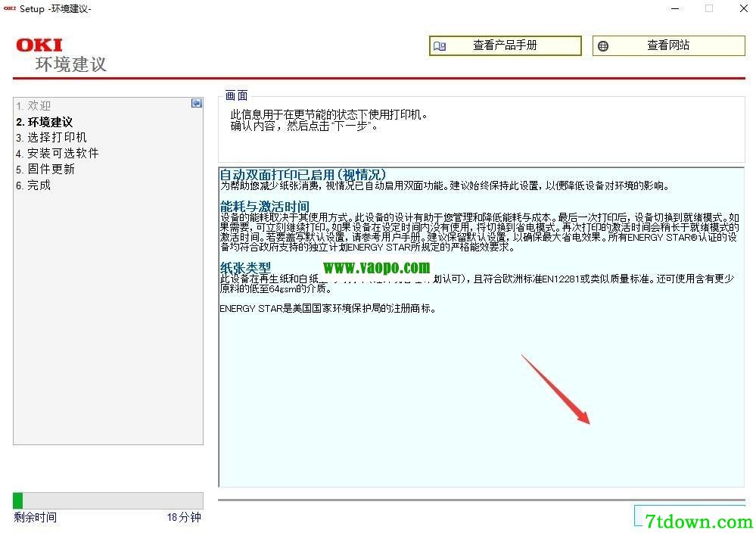The height and width of the screenshot is (536, 756).
Task: Select step 6. 完成
Action: 33,185
